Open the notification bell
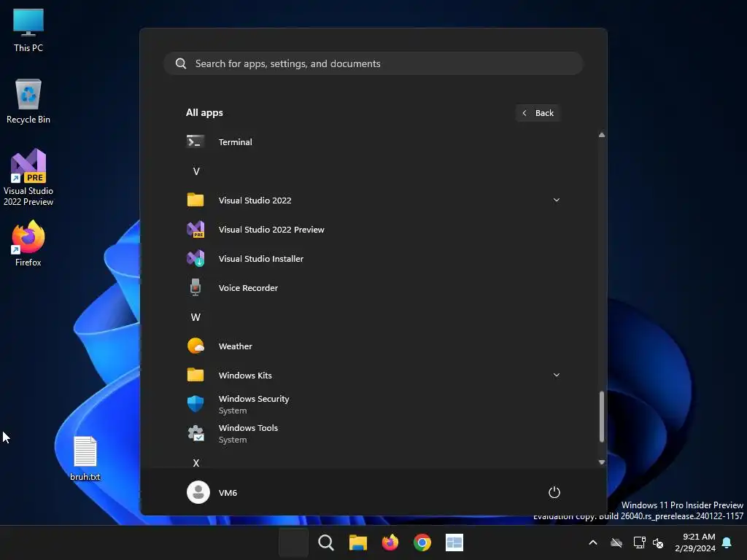This screenshot has width=747, height=560. [727, 542]
